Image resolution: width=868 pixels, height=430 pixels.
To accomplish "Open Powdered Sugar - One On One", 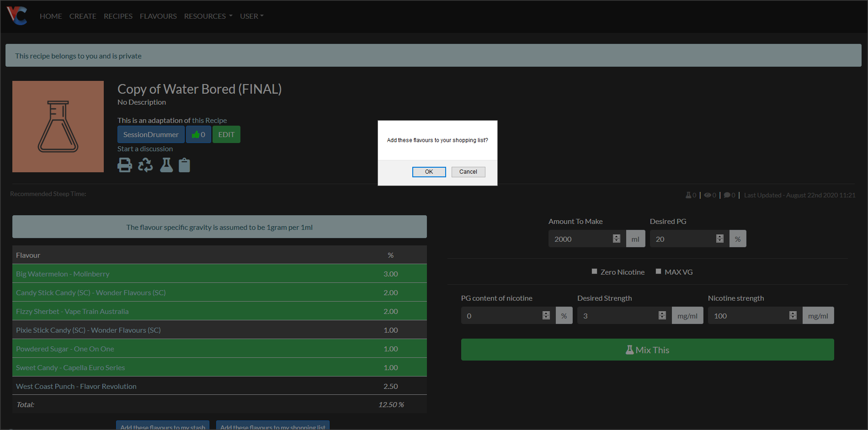I will 65,349.
